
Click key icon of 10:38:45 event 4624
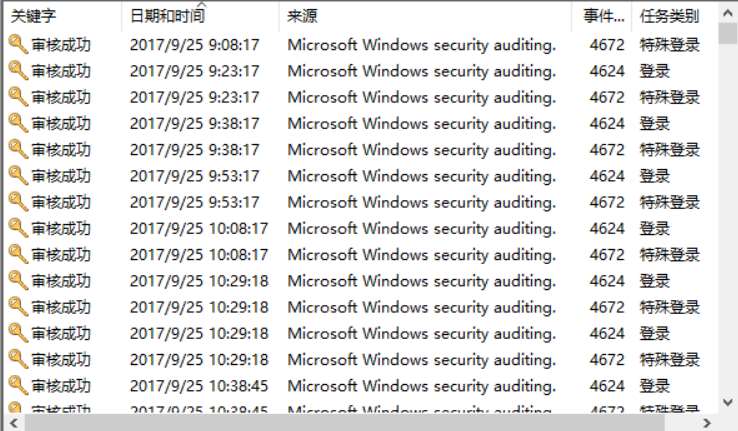tap(18, 385)
